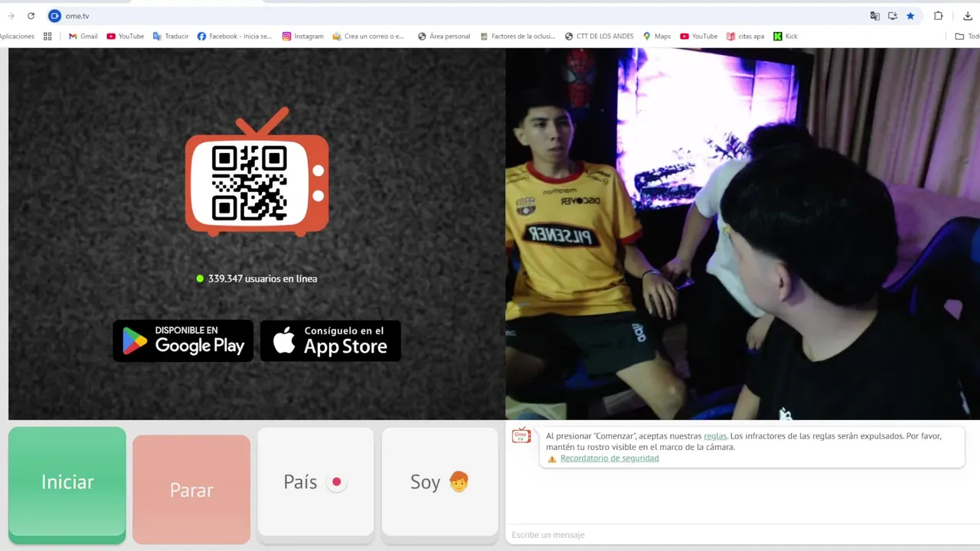980x551 pixels.
Task: Click the reglas link in chat notice
Action: point(715,435)
